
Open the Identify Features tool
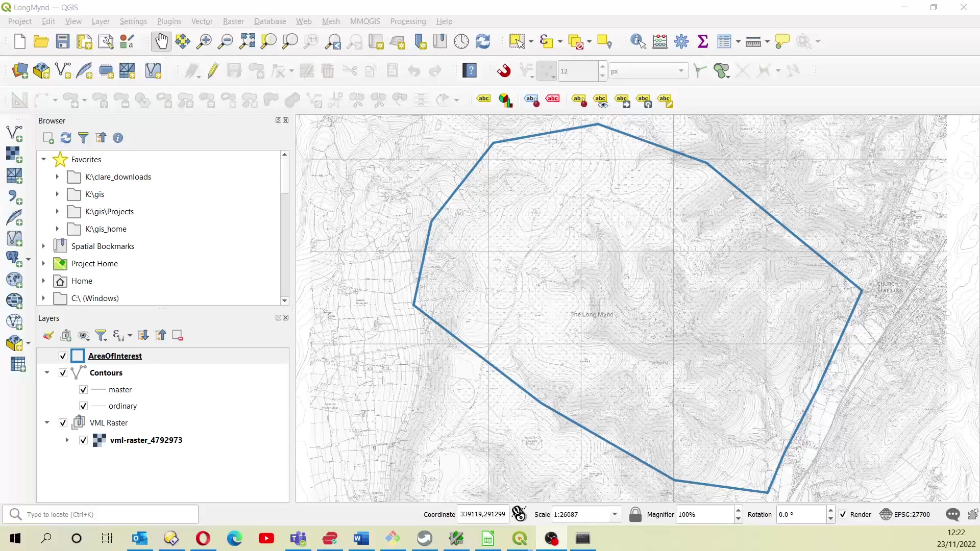[638, 41]
